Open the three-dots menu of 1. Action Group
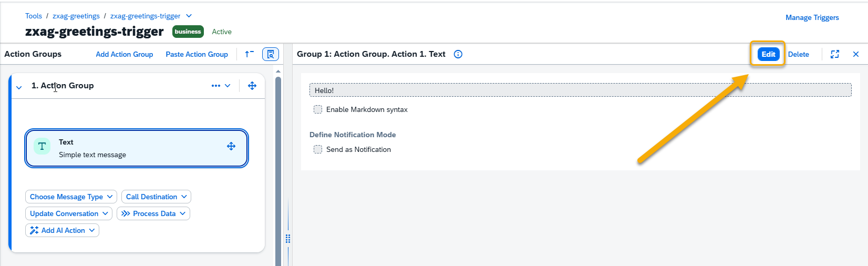The height and width of the screenshot is (266, 868). [216, 86]
